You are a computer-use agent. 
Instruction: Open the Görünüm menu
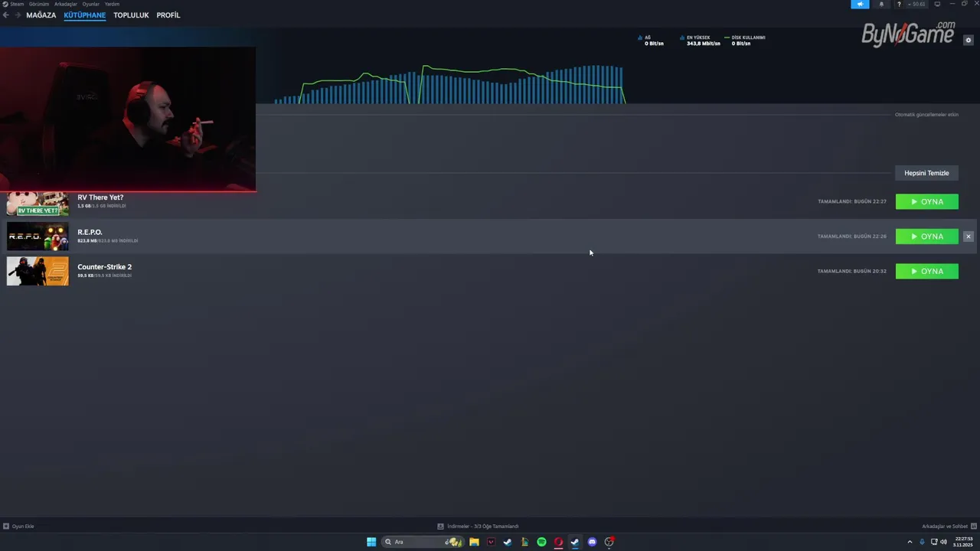tap(39, 4)
